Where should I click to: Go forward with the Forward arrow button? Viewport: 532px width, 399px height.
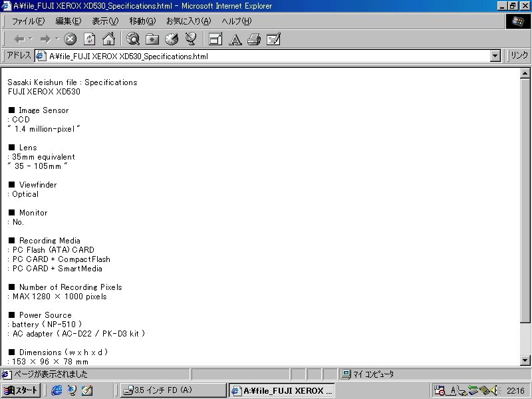[45, 39]
